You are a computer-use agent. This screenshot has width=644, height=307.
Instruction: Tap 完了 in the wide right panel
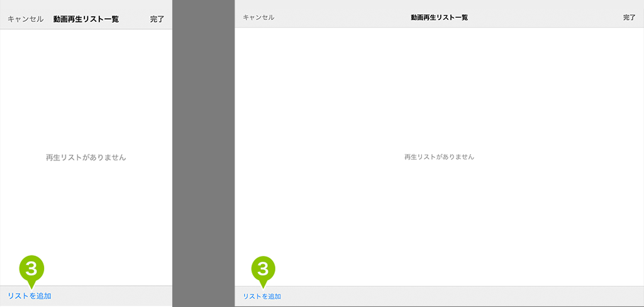click(x=629, y=17)
